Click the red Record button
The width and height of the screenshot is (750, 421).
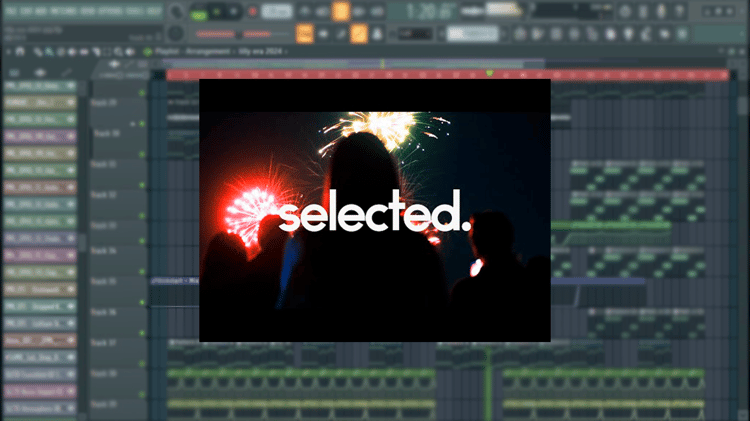(253, 11)
